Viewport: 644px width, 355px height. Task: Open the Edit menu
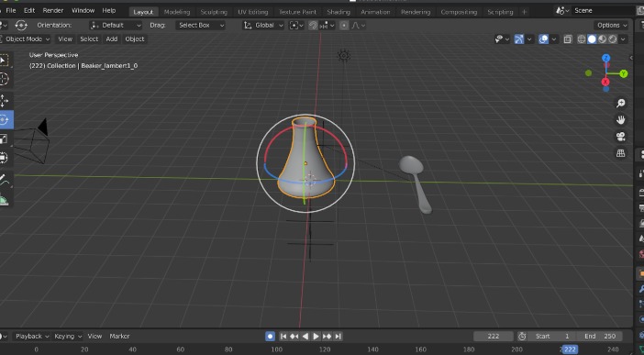point(29,11)
